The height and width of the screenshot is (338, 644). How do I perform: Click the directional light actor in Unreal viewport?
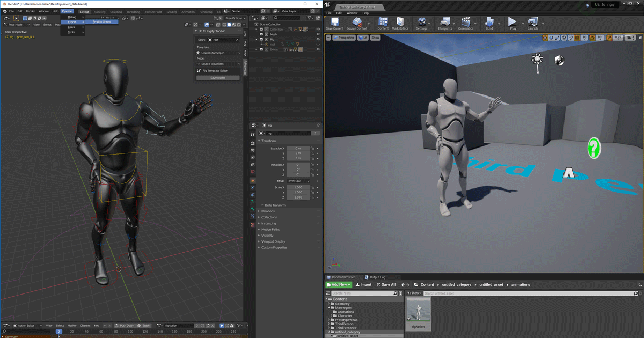point(537,60)
